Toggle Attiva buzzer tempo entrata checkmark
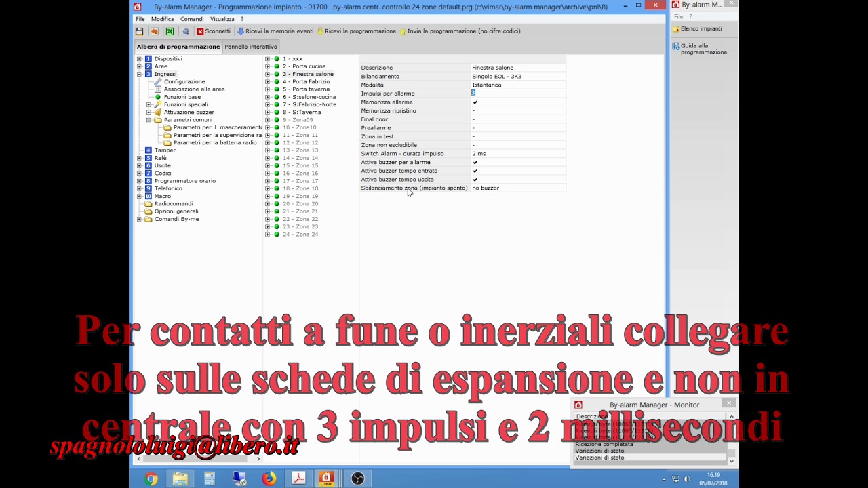The width and height of the screenshot is (868, 488). pos(475,171)
